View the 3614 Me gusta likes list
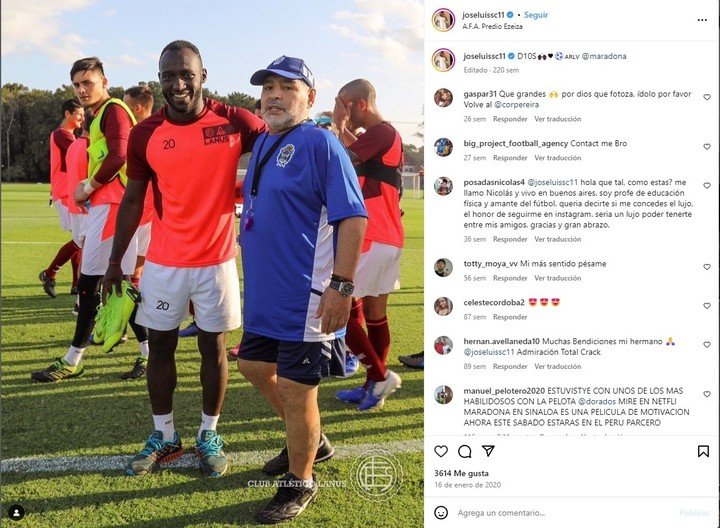This screenshot has height=528, width=720. pyautogui.click(x=461, y=473)
